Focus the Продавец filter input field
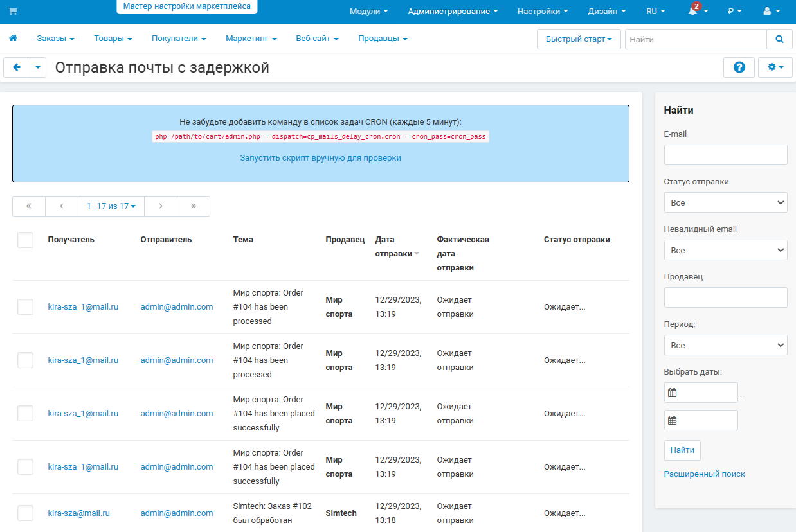796x532 pixels. (725, 297)
